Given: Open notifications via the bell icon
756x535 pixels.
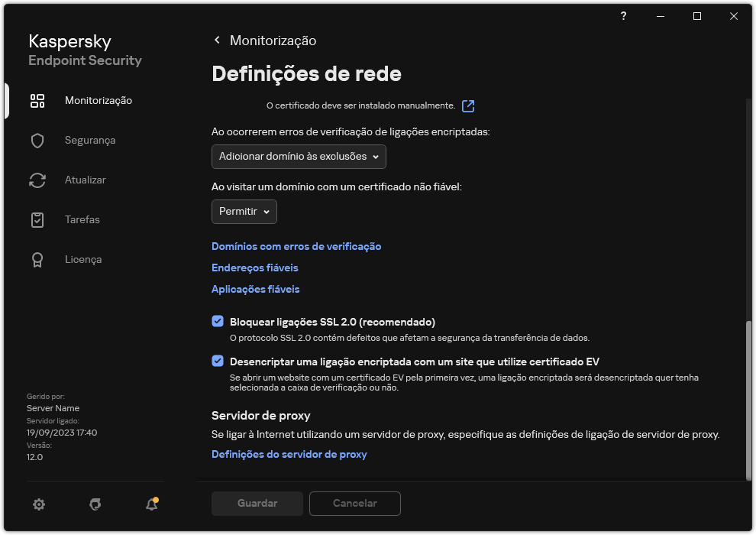Looking at the screenshot, I should [150, 505].
